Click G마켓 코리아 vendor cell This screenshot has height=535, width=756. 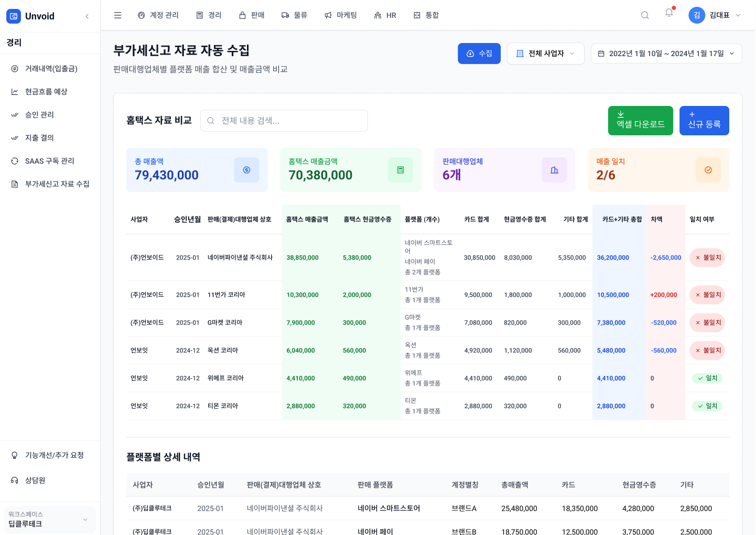pos(225,323)
